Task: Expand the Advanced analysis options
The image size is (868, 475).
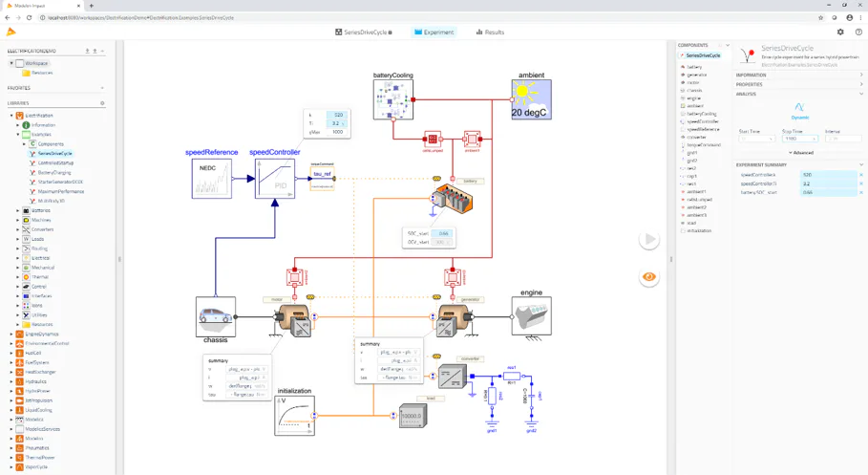Action: pyautogui.click(x=800, y=152)
